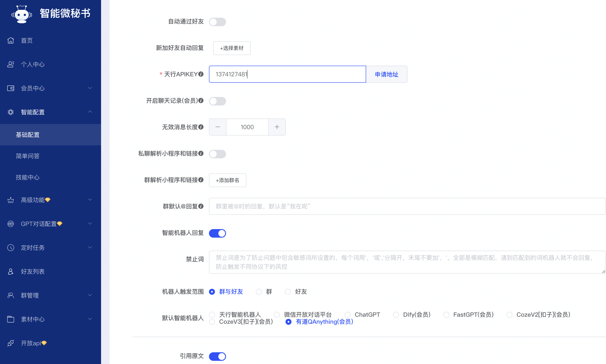The height and width of the screenshot is (364, 606).
Task: Expand the 会员中心 chevron
Action: 90,88
